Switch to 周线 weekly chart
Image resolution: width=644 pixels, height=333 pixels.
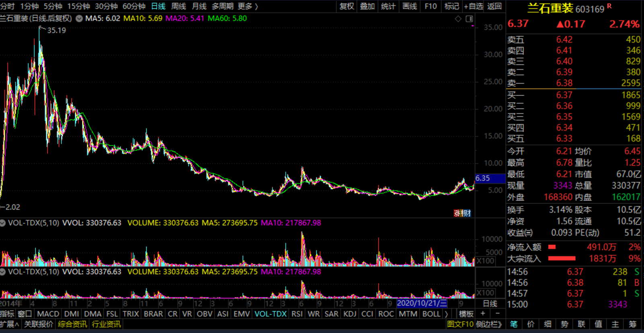coord(178,6)
